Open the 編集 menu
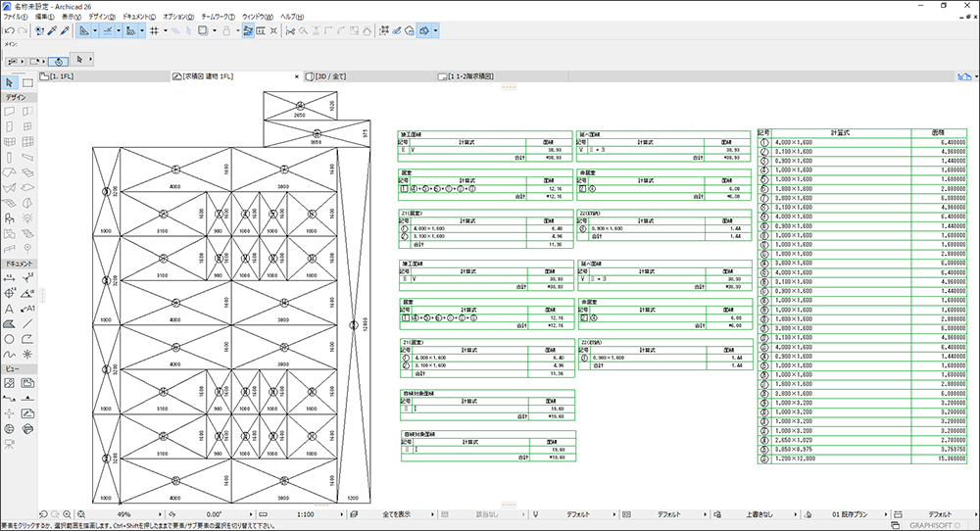 pos(44,17)
